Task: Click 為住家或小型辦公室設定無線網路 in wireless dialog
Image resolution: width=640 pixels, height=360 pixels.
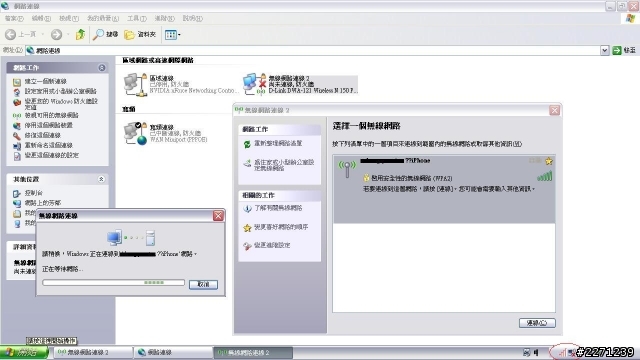Action: pyautogui.click(x=284, y=165)
